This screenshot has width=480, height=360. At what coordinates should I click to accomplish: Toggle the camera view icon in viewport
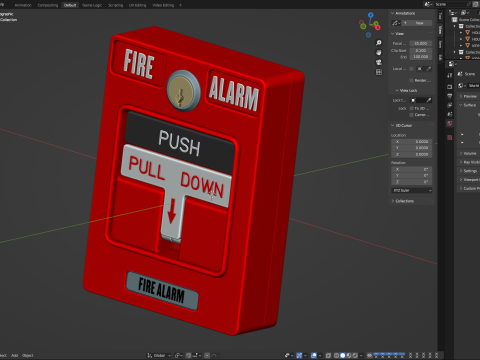tap(379, 62)
